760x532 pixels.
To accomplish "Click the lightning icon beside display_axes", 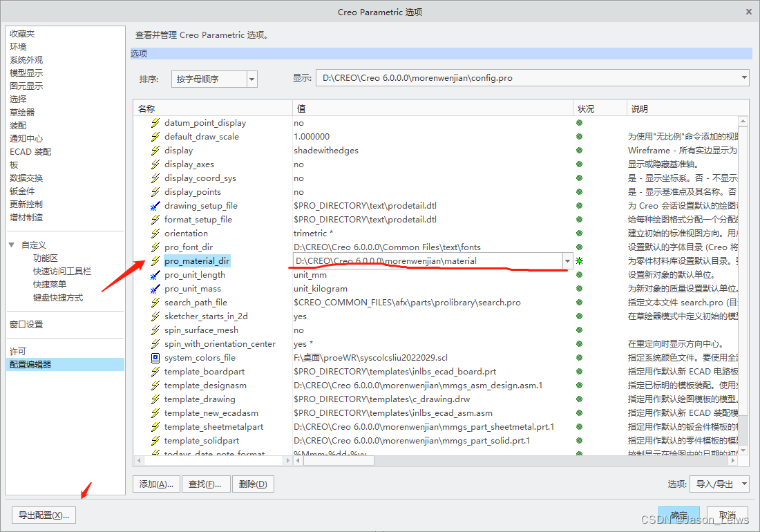I will tap(155, 164).
